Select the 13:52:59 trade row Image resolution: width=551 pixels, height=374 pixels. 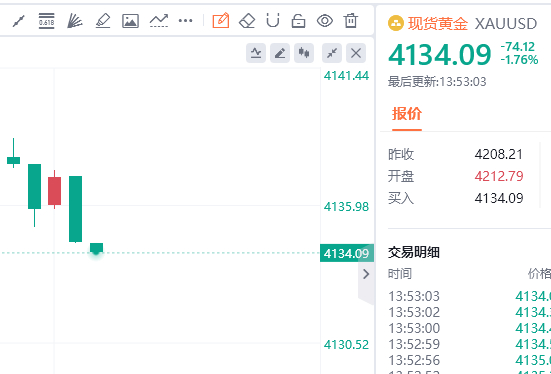tap(469, 344)
